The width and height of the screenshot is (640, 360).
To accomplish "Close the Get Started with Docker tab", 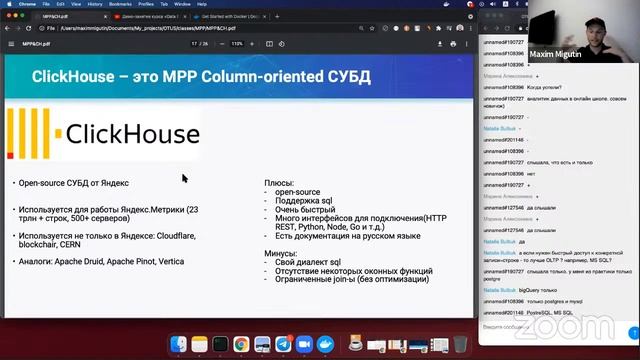I will [264, 17].
